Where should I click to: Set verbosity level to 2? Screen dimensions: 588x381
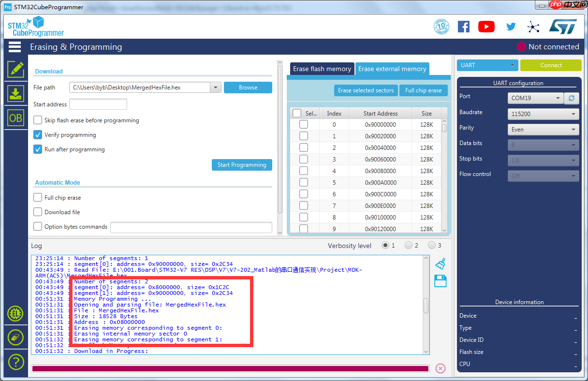pos(409,246)
